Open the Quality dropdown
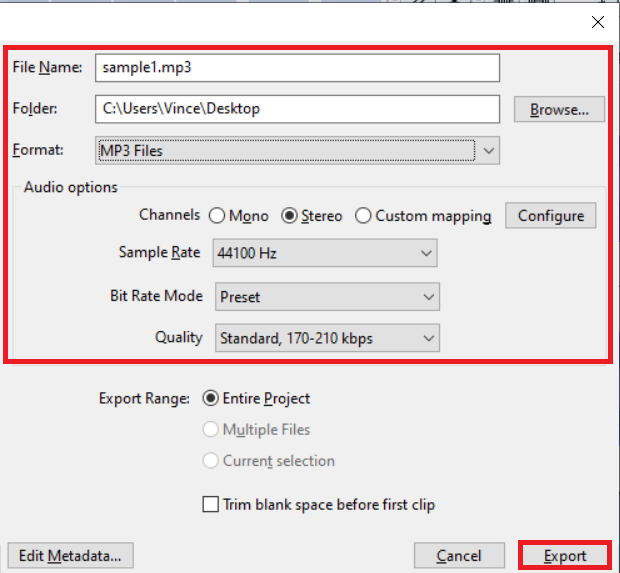This screenshot has height=573, width=620. [x=327, y=338]
